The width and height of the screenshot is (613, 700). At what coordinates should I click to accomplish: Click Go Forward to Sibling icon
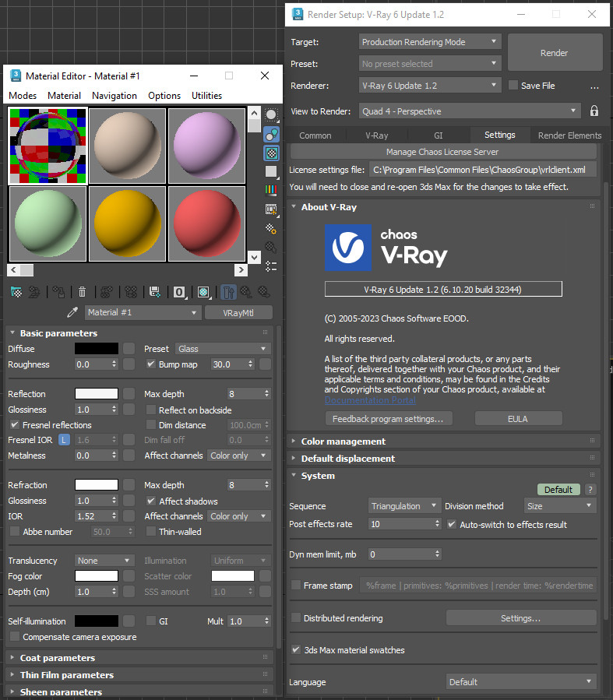264,292
